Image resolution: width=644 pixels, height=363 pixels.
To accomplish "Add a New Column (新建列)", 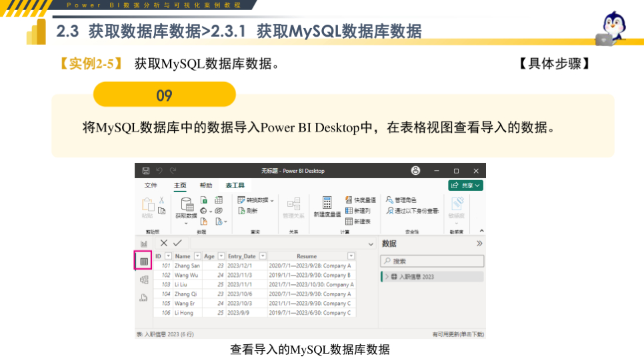I will [x=358, y=211].
